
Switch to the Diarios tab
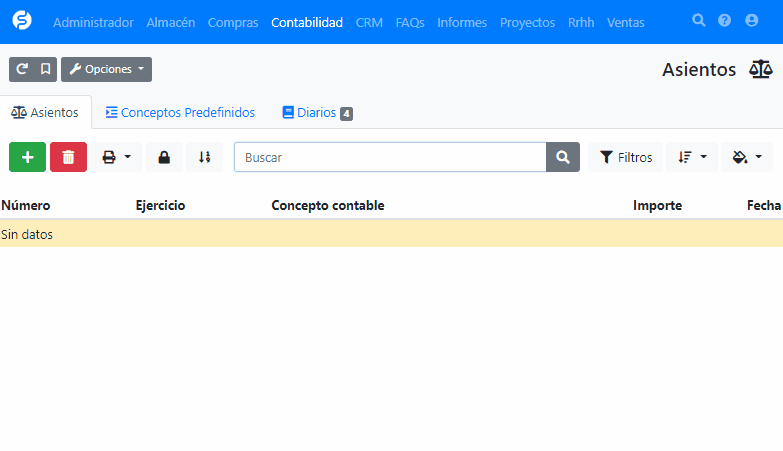point(317,113)
